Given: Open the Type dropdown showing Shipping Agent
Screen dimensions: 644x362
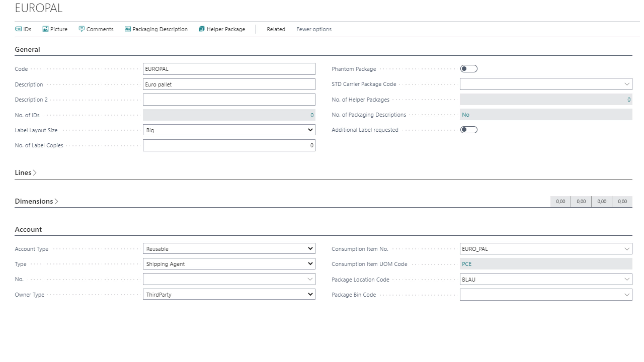Looking at the screenshot, I should click(310, 264).
